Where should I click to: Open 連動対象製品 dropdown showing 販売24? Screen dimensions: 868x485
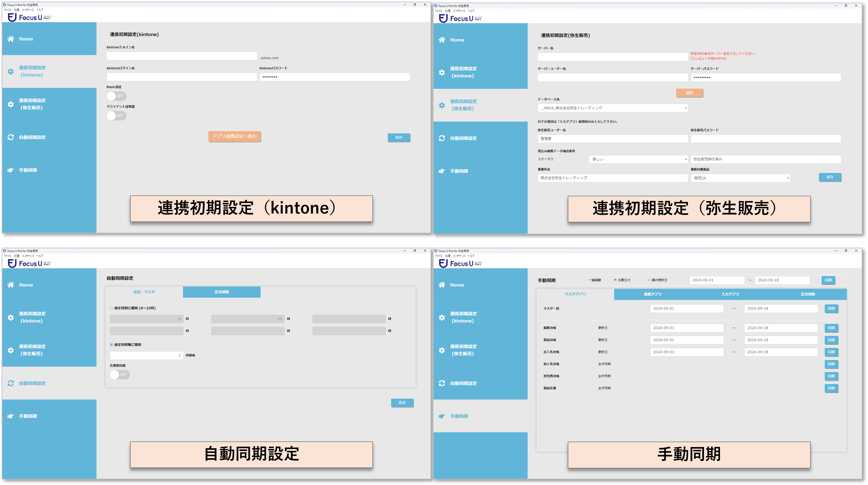click(x=740, y=178)
